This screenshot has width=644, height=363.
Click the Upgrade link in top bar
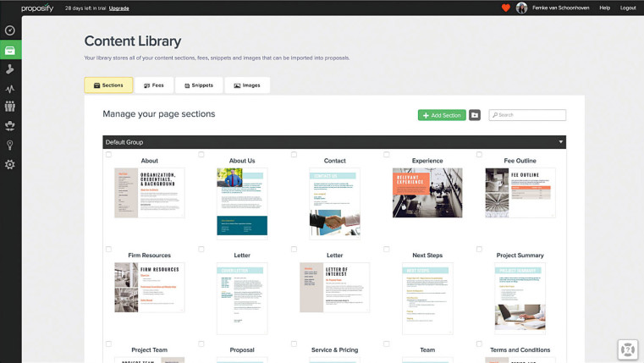pyautogui.click(x=119, y=8)
